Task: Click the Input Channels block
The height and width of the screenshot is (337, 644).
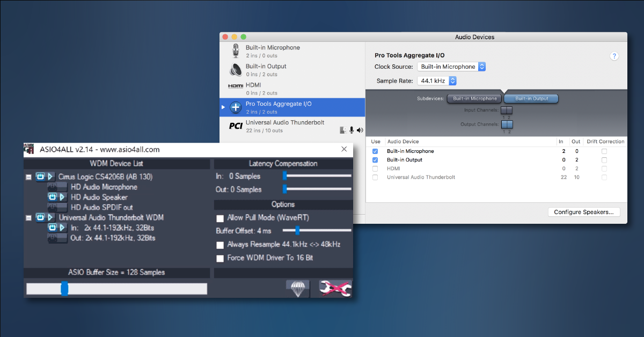Action: [507, 111]
